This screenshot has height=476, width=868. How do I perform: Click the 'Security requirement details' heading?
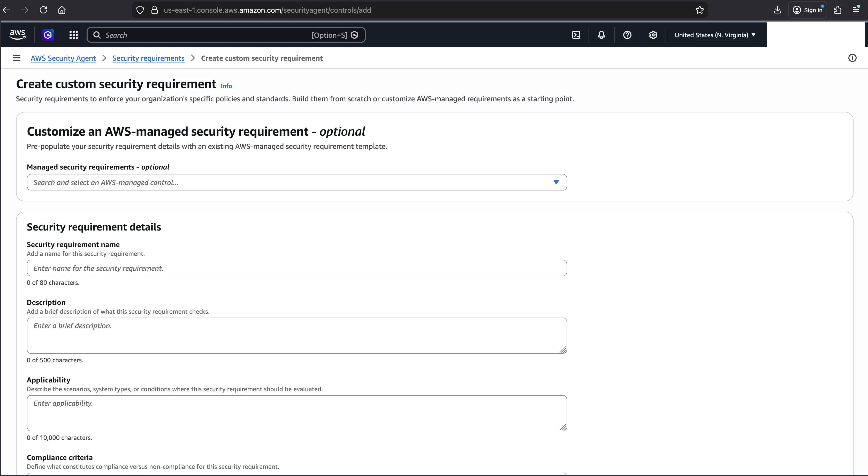click(94, 227)
